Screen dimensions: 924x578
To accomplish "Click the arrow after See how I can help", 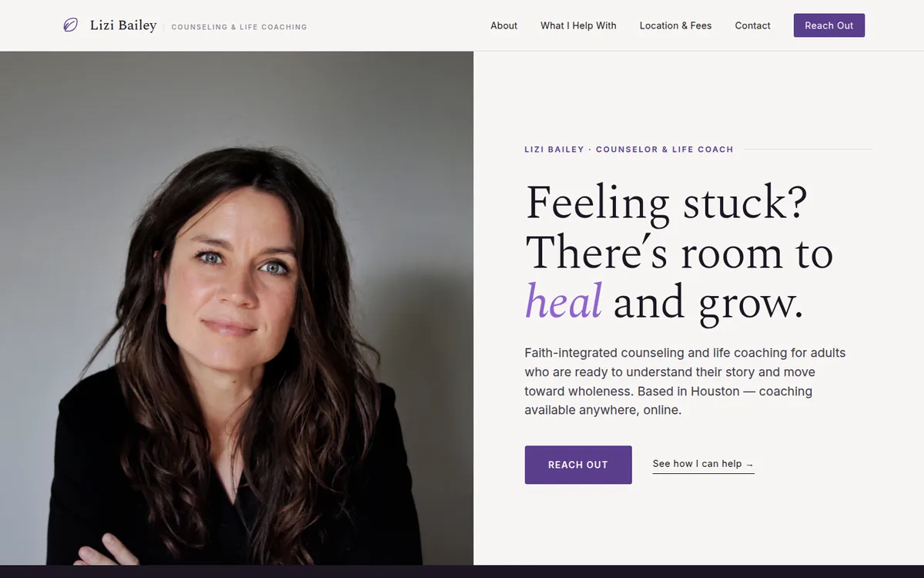I will [x=750, y=465].
